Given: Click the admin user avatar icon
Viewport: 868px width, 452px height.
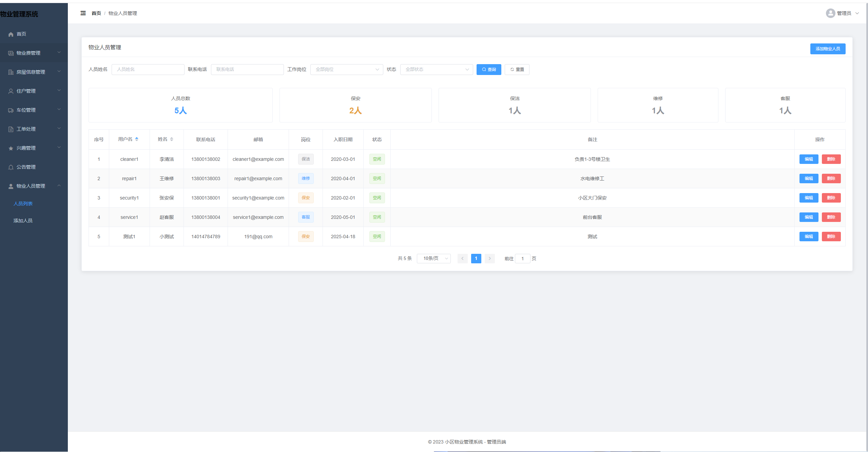Looking at the screenshot, I should pyautogui.click(x=830, y=13).
